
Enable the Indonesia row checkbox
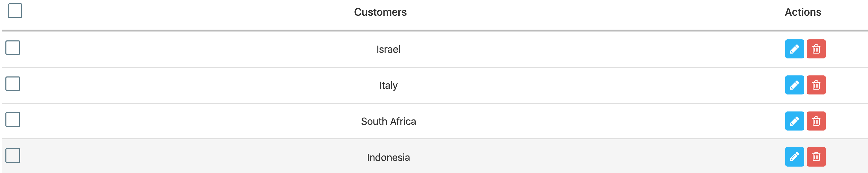(x=13, y=155)
